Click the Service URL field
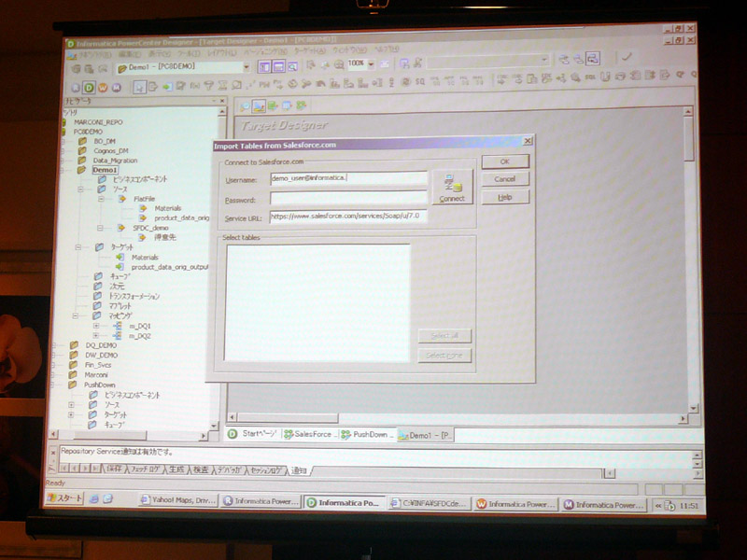The width and height of the screenshot is (747, 560). pos(348,217)
